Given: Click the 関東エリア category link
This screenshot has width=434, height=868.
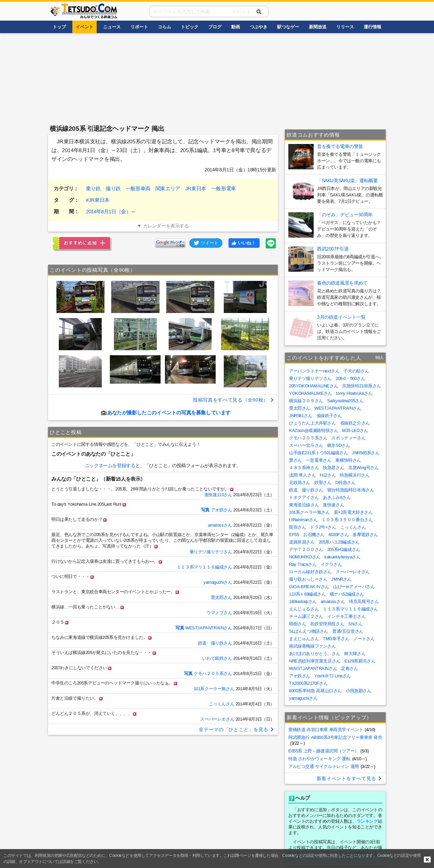Looking at the screenshot, I should [168, 189].
